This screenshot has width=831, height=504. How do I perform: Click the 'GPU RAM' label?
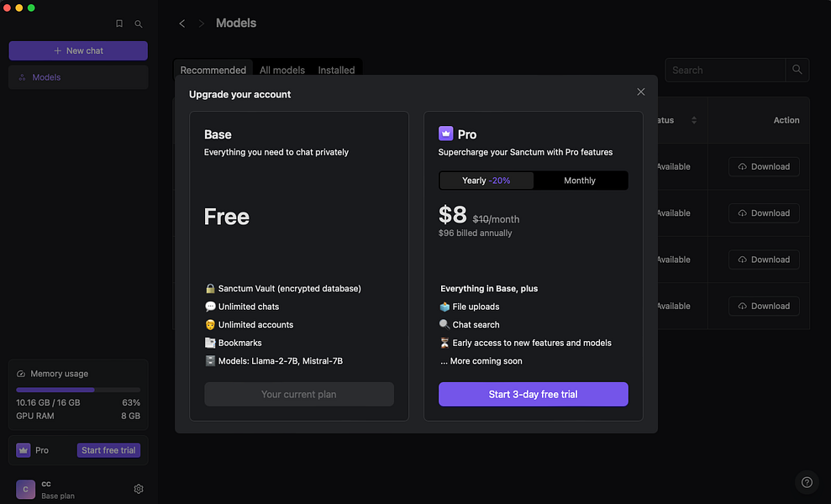pyautogui.click(x=35, y=416)
